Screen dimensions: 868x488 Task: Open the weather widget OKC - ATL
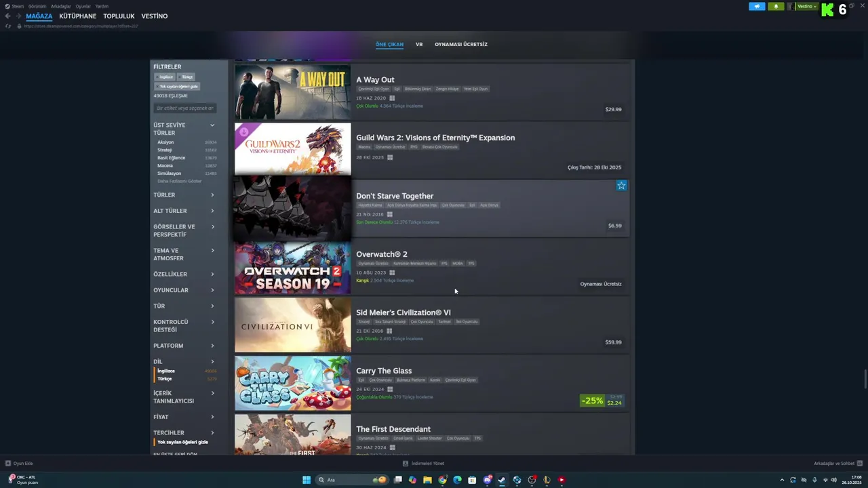pos(22,480)
